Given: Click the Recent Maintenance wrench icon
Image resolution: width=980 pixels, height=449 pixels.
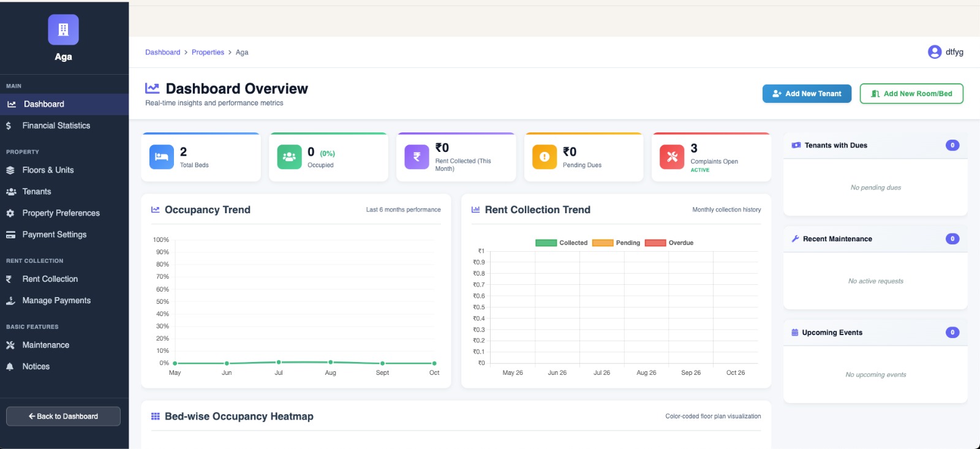Looking at the screenshot, I should [795, 239].
